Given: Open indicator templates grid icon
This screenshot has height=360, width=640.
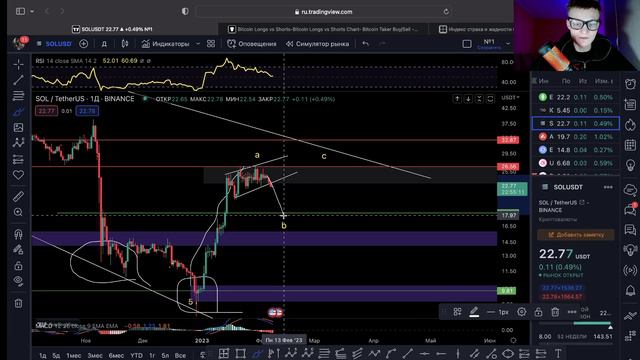Looking at the screenshot, I should click(x=211, y=44).
